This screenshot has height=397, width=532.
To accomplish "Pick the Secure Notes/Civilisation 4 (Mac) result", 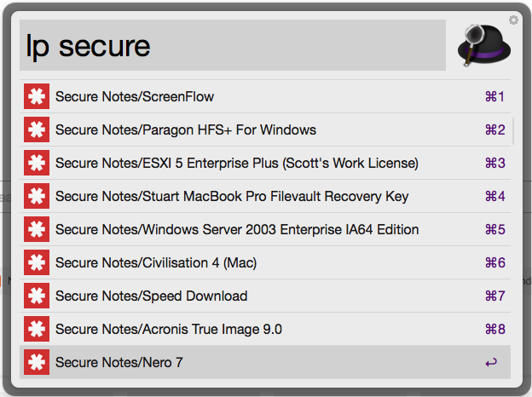I will (x=156, y=263).
